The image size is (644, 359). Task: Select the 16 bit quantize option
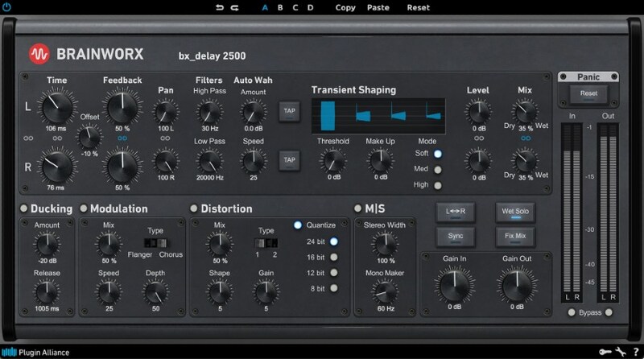tap(333, 257)
